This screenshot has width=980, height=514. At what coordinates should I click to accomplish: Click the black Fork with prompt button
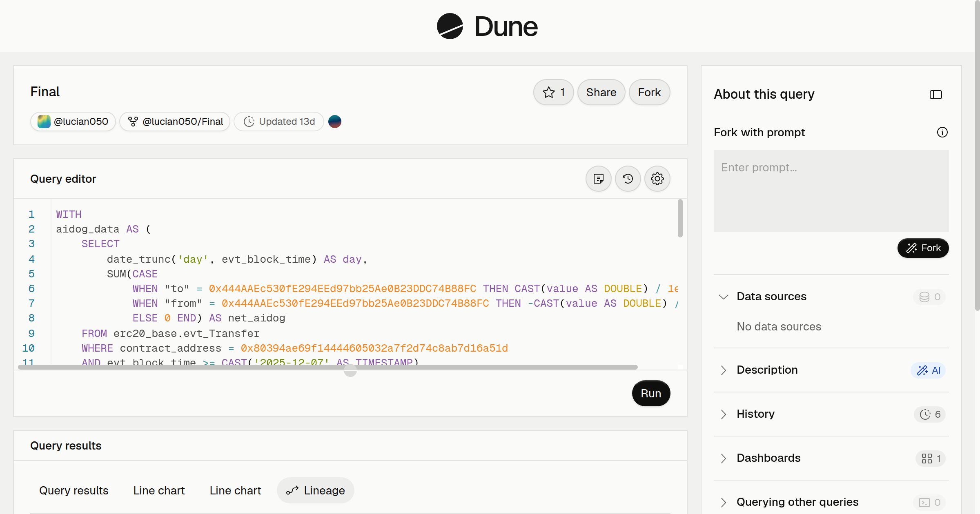(x=923, y=248)
